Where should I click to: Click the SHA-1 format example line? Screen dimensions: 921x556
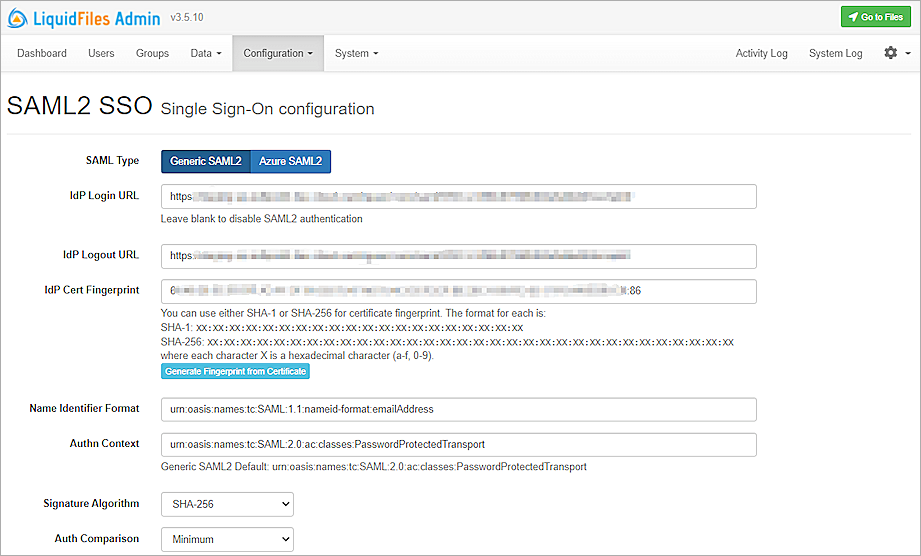[342, 328]
